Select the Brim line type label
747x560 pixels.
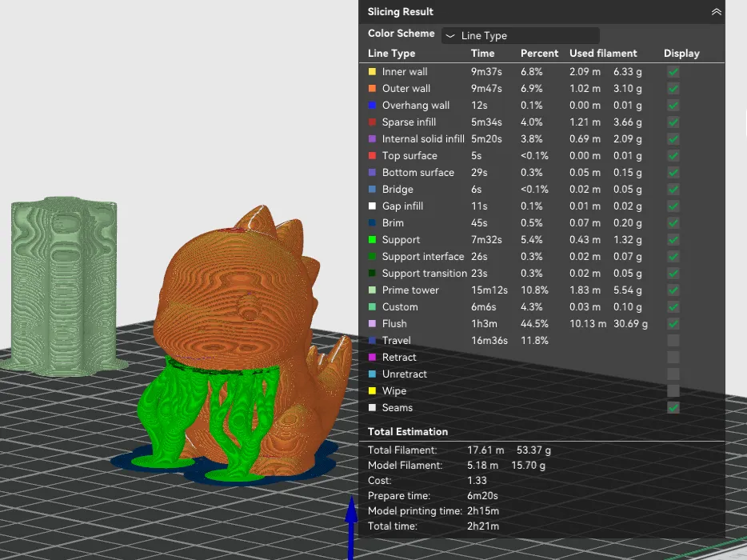[393, 222]
